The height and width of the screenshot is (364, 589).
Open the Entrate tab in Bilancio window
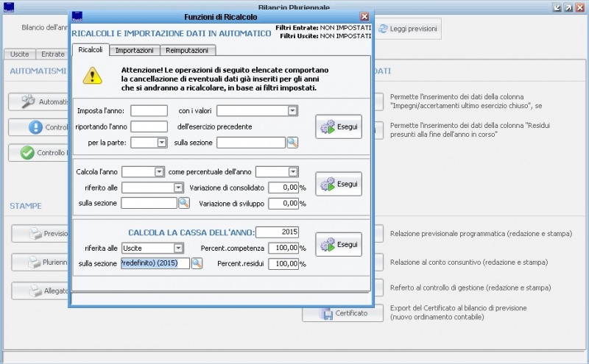(x=52, y=54)
